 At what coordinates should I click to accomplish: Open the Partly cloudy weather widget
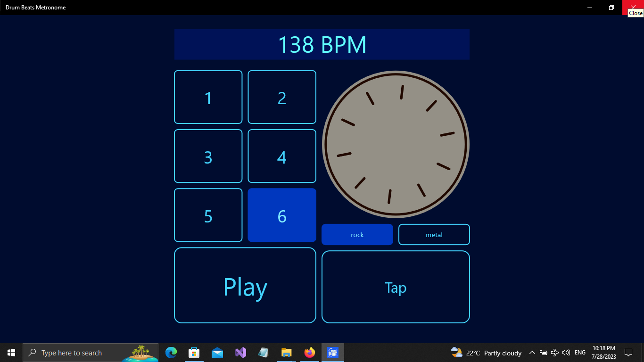point(486,353)
